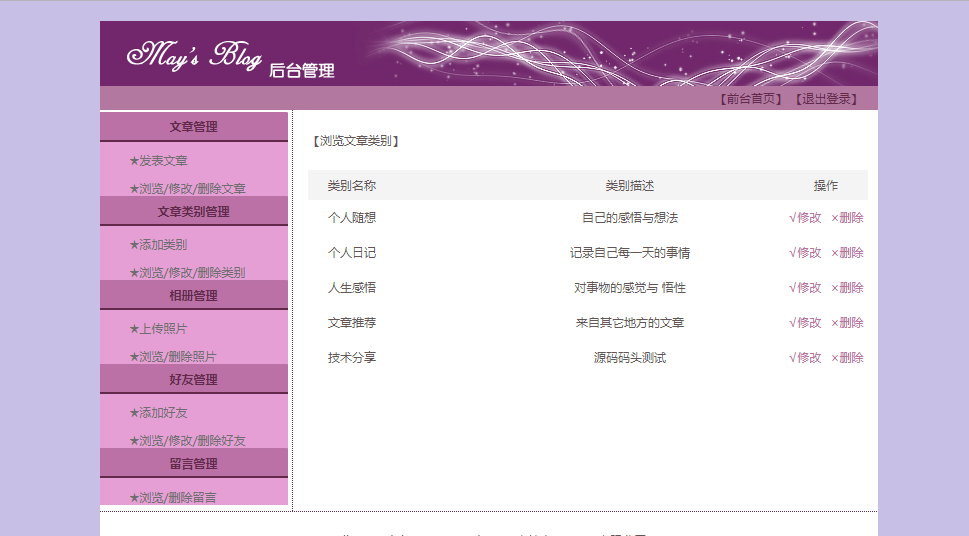
Task: Click √修改 for 个人随想 category
Action: click(805, 218)
